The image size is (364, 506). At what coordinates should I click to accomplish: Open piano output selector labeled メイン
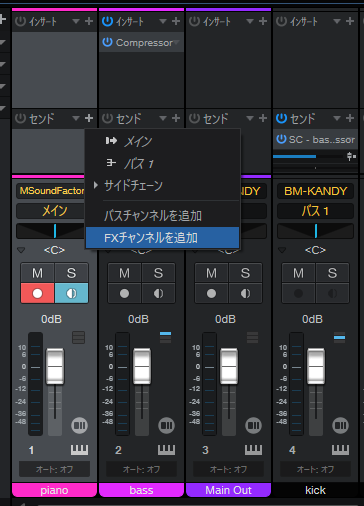[50, 211]
